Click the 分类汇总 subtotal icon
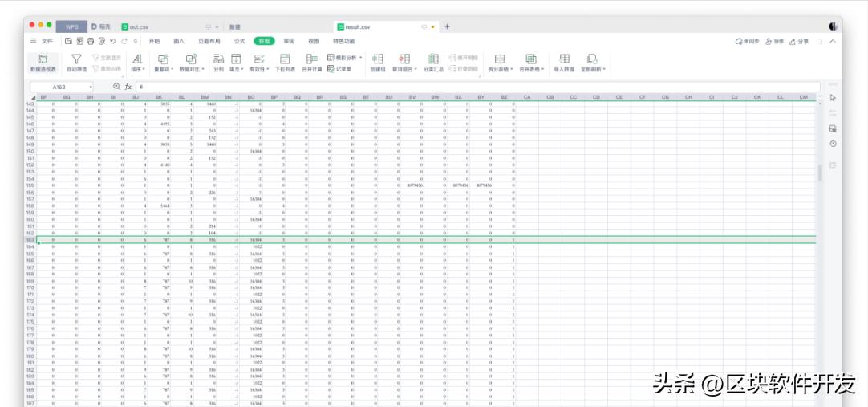The image size is (868, 407). point(433,63)
